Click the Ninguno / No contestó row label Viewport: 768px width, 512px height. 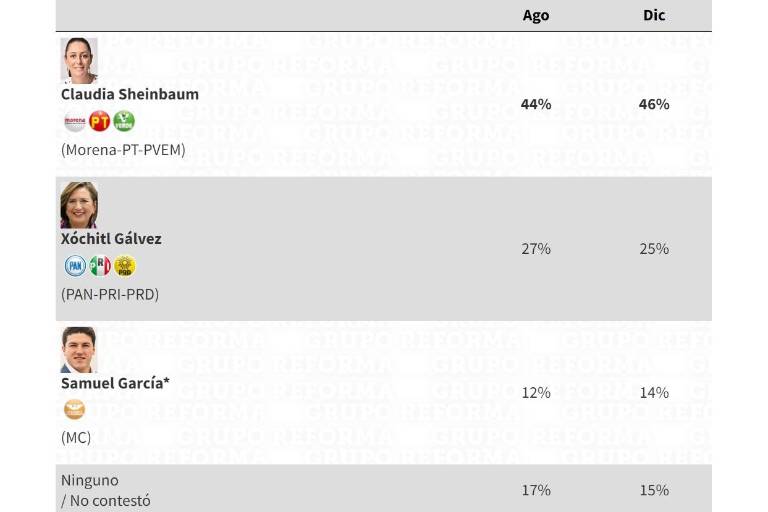tap(106, 490)
